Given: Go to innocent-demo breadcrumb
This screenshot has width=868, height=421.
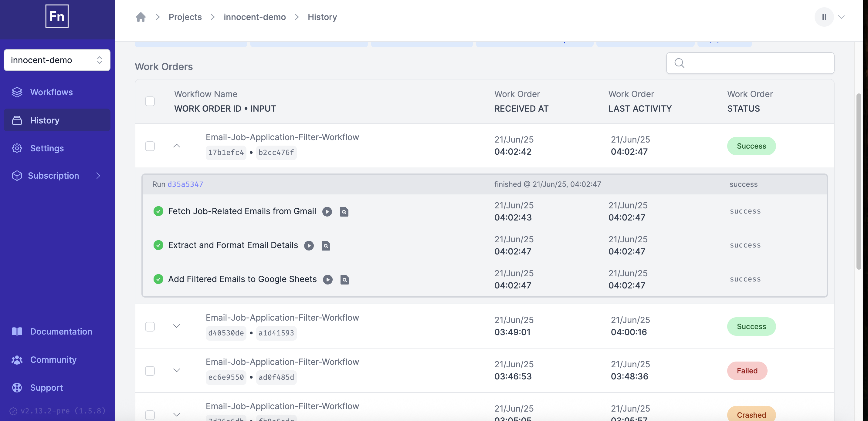Looking at the screenshot, I should (x=255, y=17).
